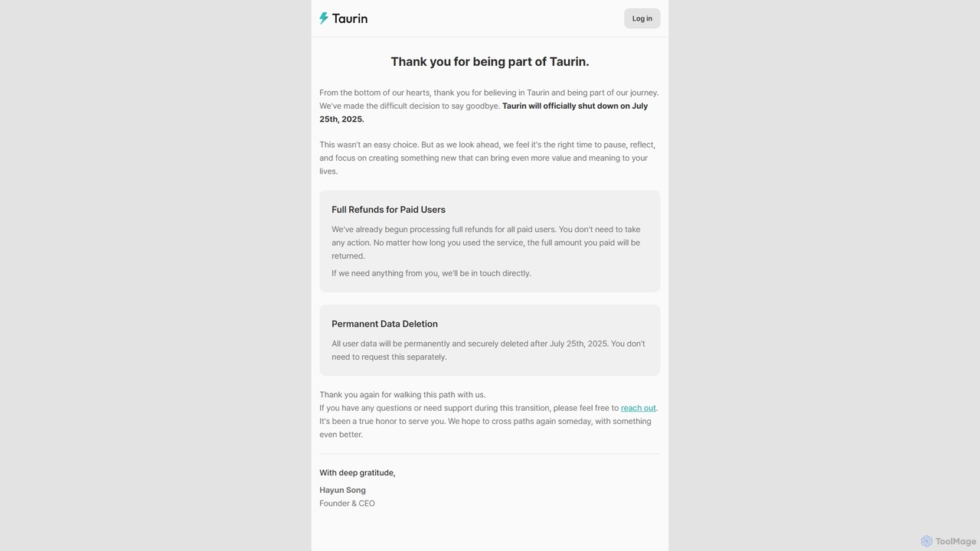980x551 pixels.
Task: Click the "Founder & CEO" title text
Action: pos(347,504)
